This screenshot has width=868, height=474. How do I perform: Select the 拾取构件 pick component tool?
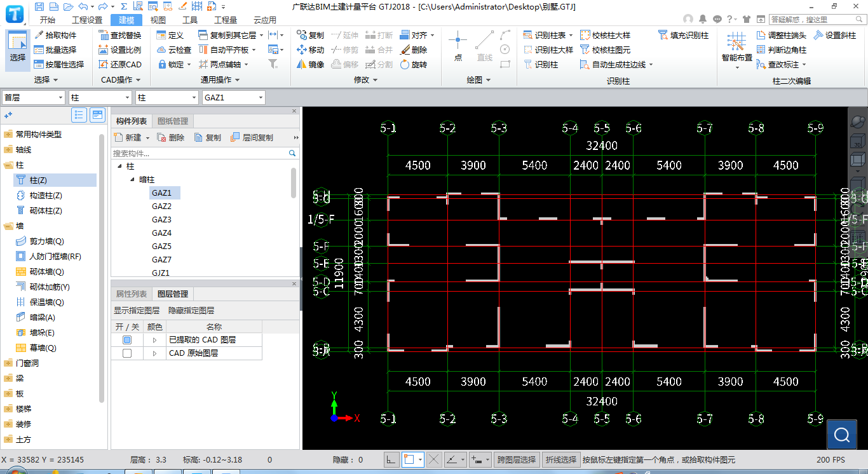point(56,36)
